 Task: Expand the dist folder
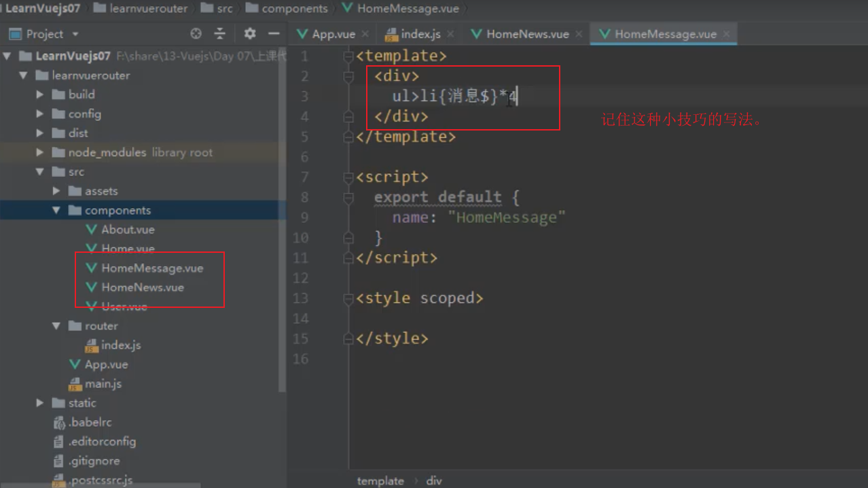[x=40, y=133]
